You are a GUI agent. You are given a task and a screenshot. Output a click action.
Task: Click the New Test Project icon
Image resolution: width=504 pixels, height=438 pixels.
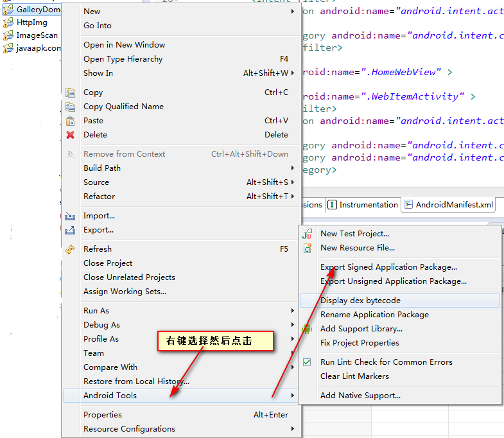[308, 234]
